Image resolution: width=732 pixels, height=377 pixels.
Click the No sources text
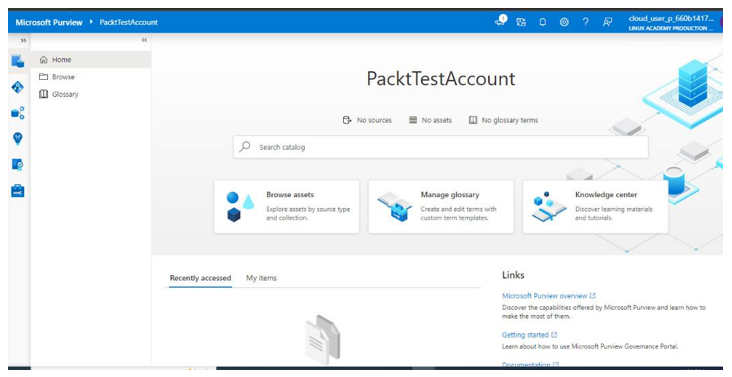point(374,120)
